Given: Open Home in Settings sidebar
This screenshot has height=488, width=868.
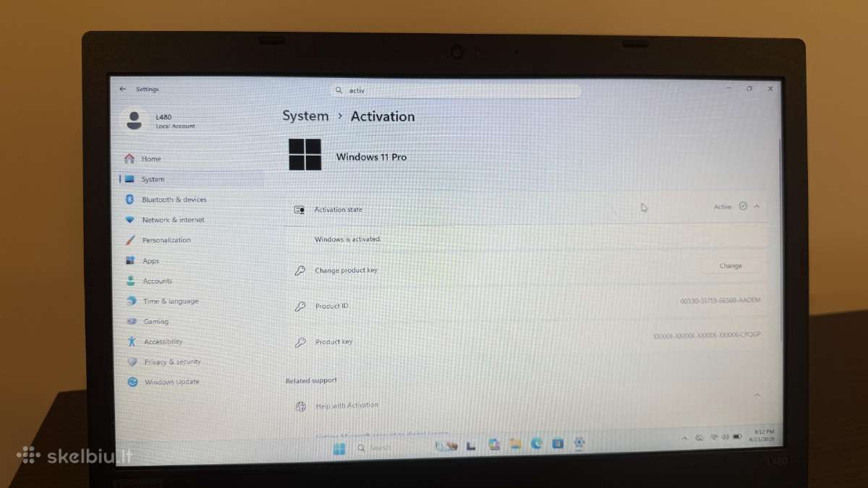Looking at the screenshot, I should point(151,159).
